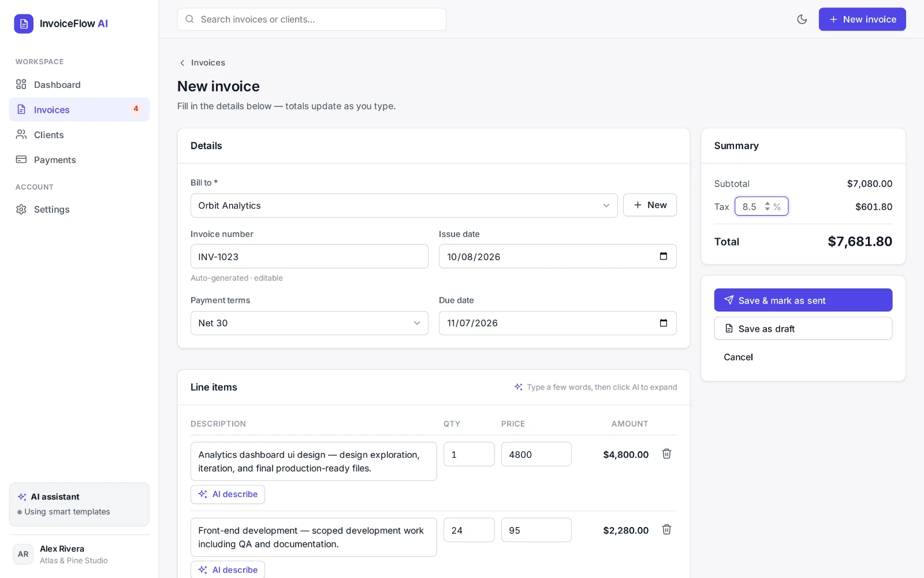Edit the invoice number field INV-1023
The height and width of the screenshot is (578, 924).
[310, 256]
